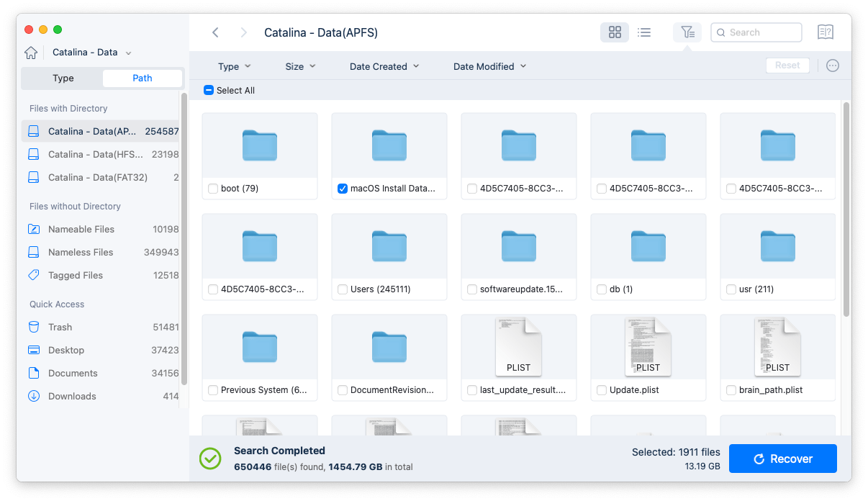Click the more options ellipsis icon
This screenshot has height=501, width=868.
(833, 66)
